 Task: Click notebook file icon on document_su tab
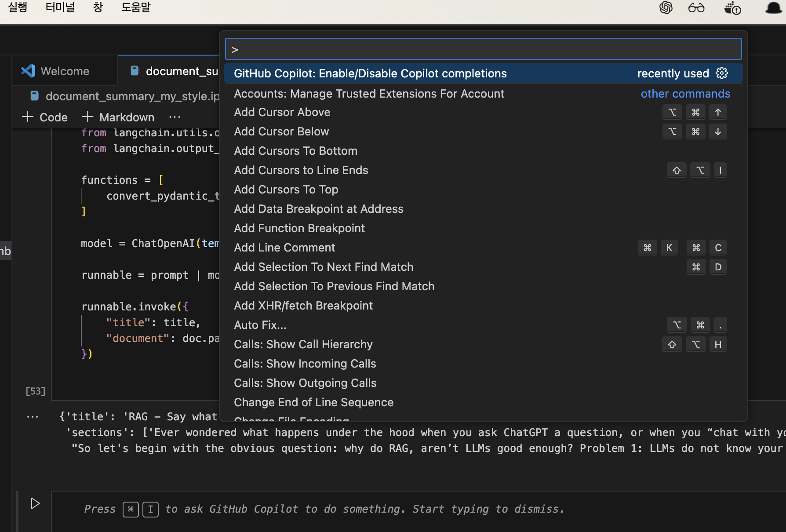click(135, 71)
